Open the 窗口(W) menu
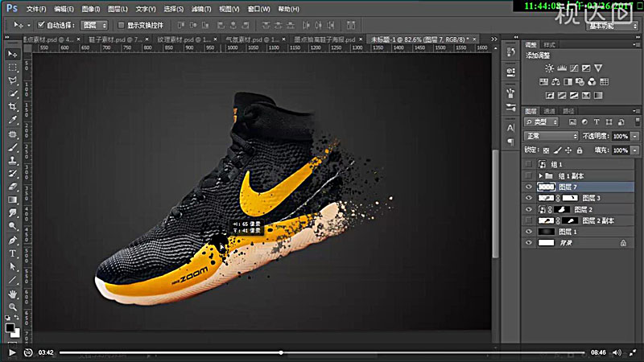Screen dimensions: 644x362 (x=258, y=9)
